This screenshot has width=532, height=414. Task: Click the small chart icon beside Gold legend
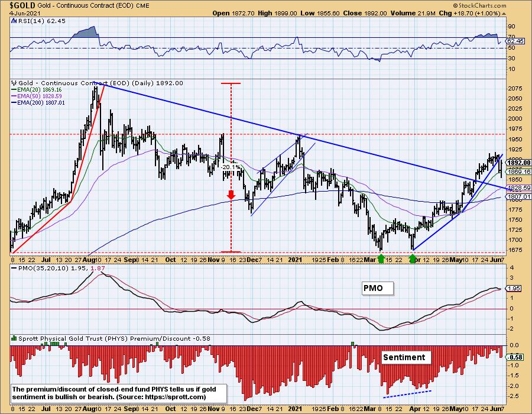pos(14,83)
